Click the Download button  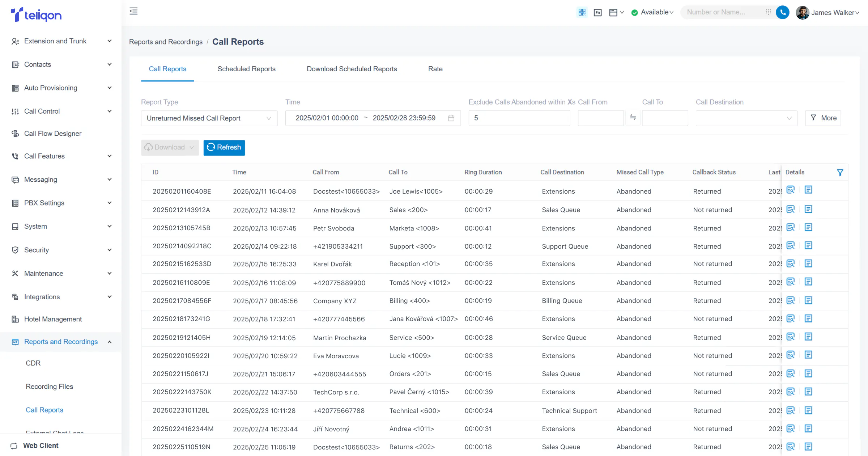point(170,148)
